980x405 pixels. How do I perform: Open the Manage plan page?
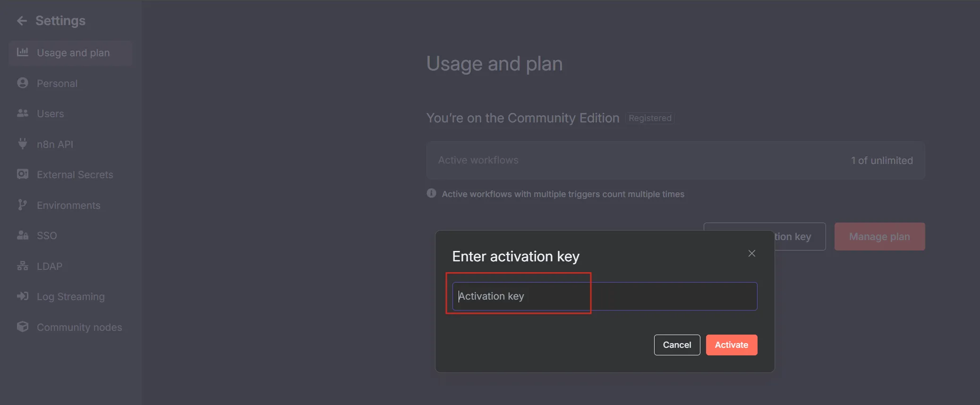point(879,236)
